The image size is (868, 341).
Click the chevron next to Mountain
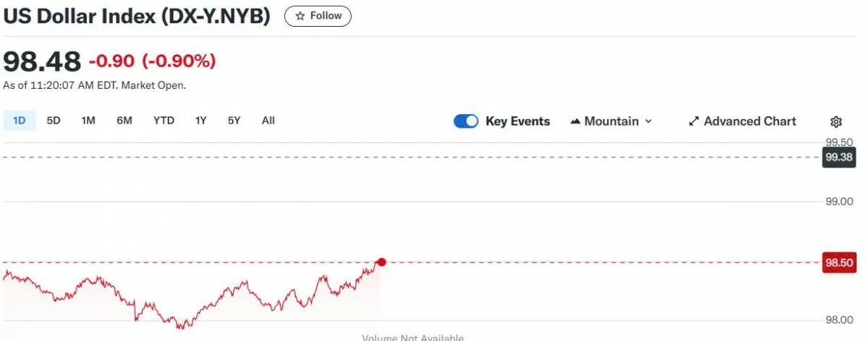648,121
